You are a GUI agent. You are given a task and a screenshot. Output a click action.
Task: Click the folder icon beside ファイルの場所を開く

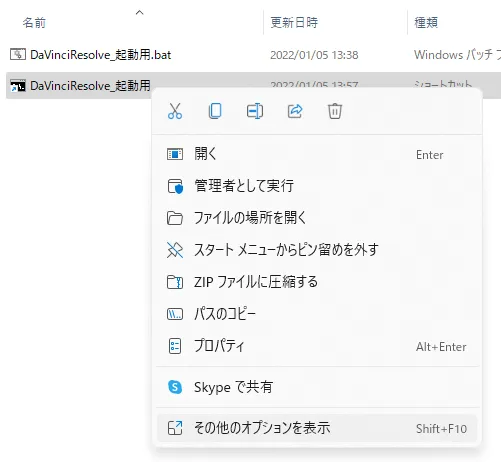[175, 218]
